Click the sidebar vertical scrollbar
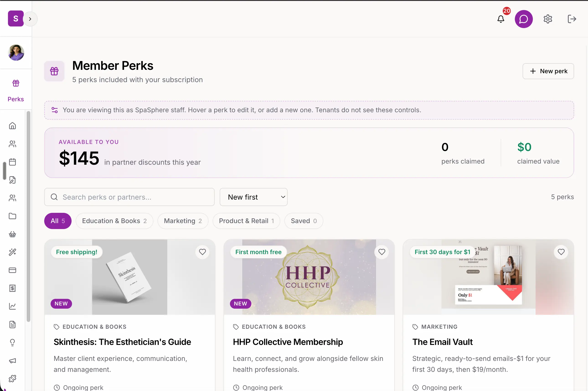Viewport: 588px width, 391px height. tap(28, 216)
